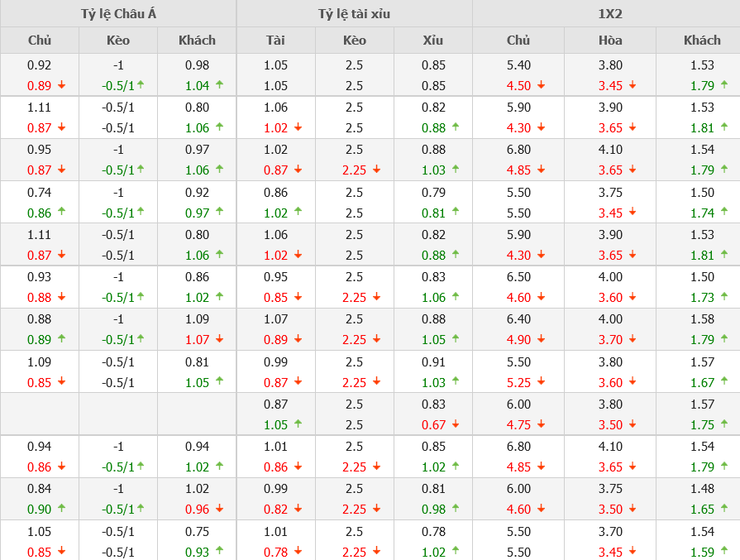Click the Hòa column header
Viewport: 740px width, 560px height.
coord(610,40)
